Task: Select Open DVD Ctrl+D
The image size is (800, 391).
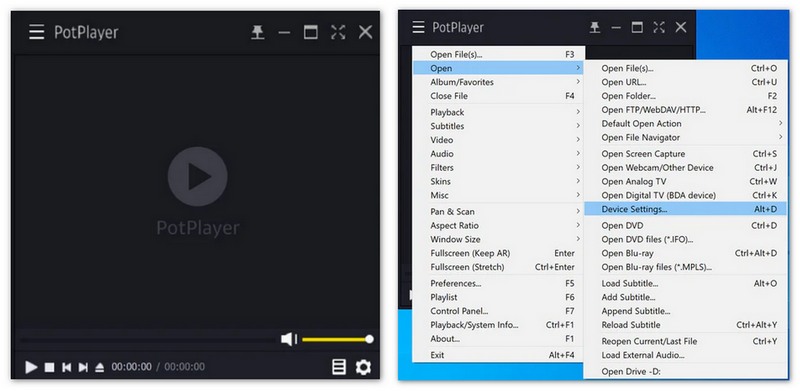Action: tap(685, 225)
